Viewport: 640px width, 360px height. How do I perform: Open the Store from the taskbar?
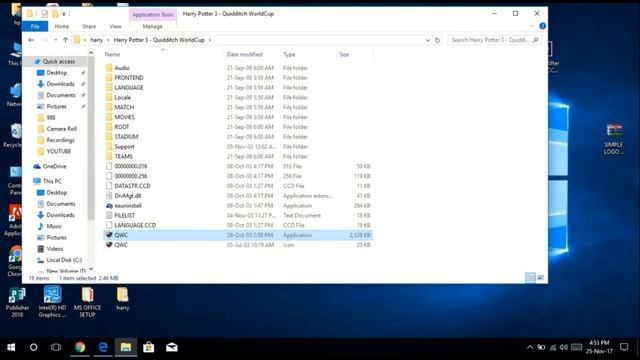pyautogui.click(x=149, y=347)
